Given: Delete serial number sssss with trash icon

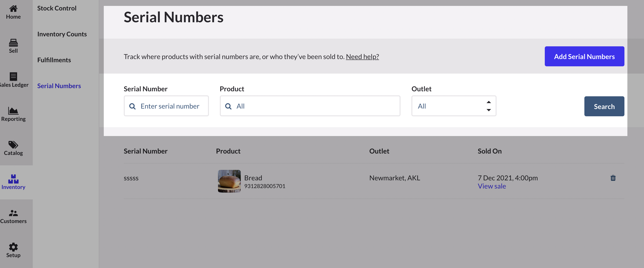Looking at the screenshot, I should (x=613, y=178).
